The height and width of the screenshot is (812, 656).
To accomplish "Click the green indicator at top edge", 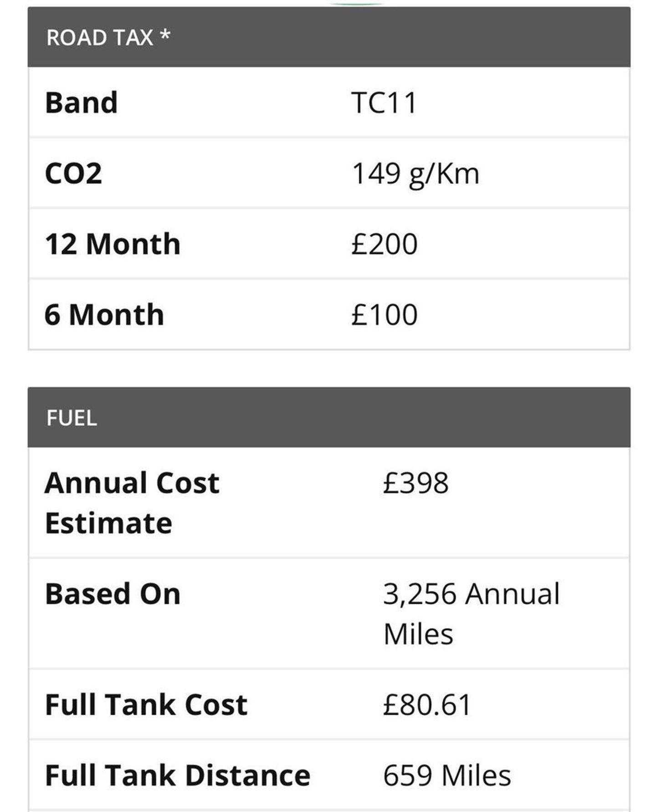I will click(x=357, y=4).
